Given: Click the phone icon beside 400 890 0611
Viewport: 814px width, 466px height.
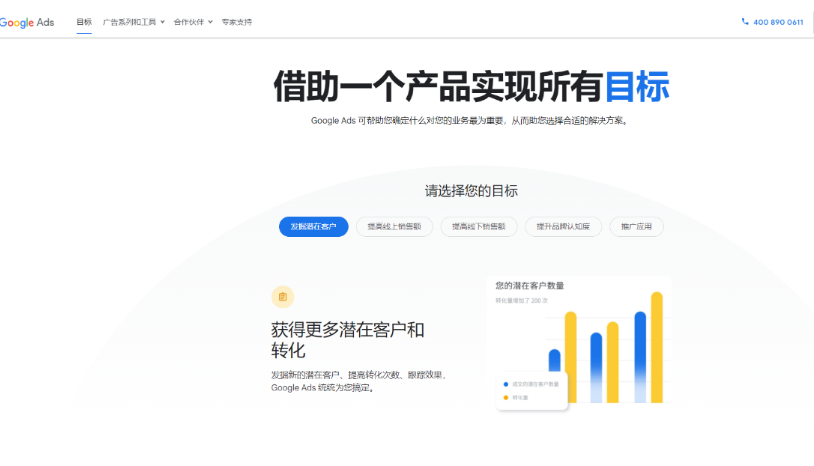Looking at the screenshot, I should [x=745, y=22].
